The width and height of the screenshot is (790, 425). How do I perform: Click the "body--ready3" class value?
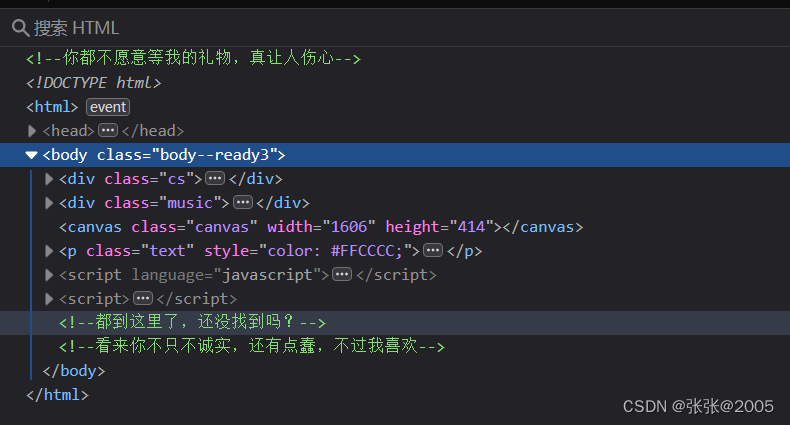point(214,155)
